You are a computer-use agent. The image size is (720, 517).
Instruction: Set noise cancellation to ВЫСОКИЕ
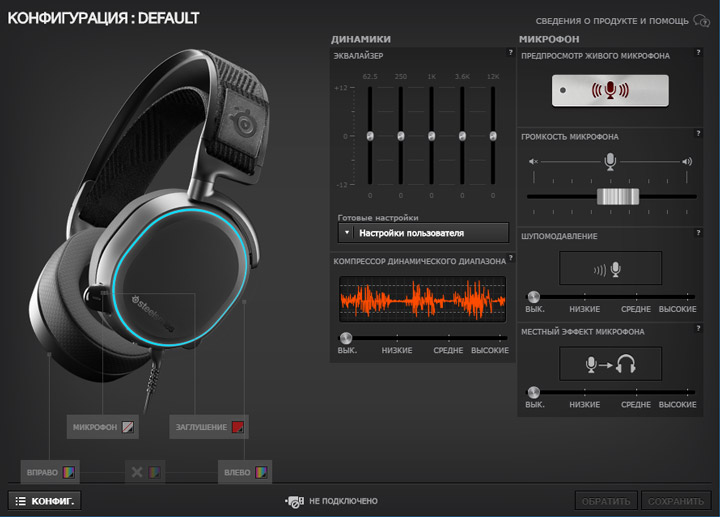(678, 309)
